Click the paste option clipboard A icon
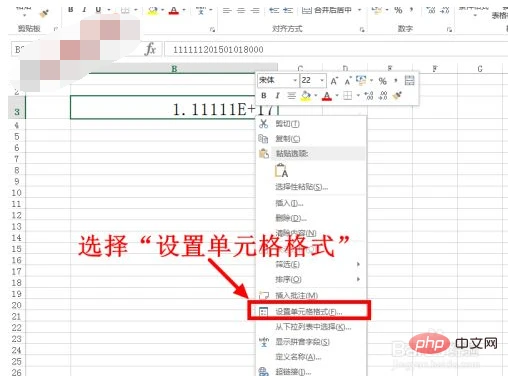Image resolution: width=508 pixels, height=376 pixels. pyautogui.click(x=281, y=171)
